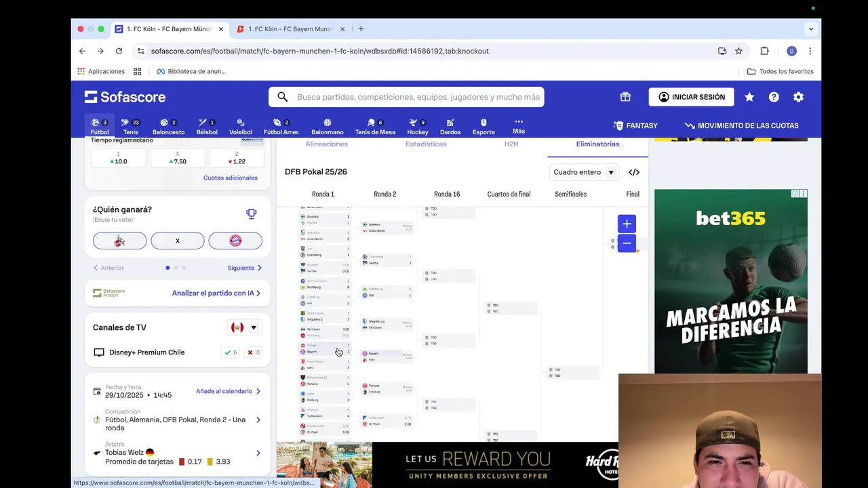Select the home win odds 10.0
This screenshot has height=488, width=868.
point(117,158)
